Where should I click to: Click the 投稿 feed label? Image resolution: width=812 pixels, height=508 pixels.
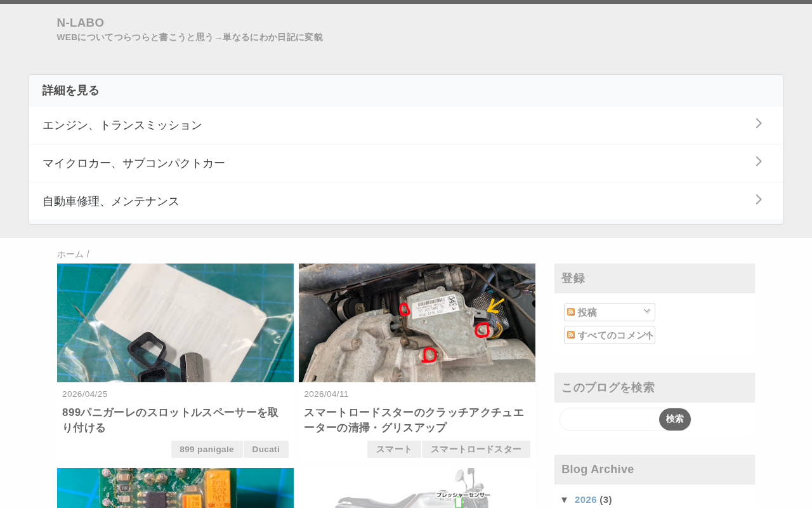pyautogui.click(x=587, y=312)
